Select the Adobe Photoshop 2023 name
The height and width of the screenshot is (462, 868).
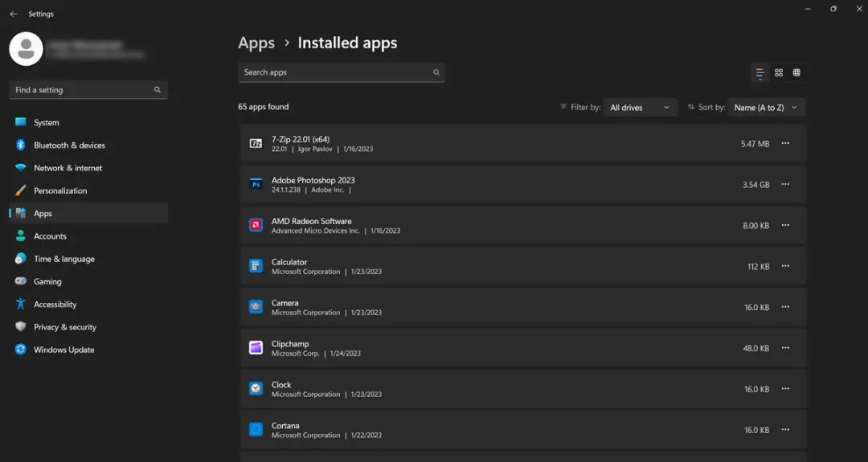pos(313,180)
